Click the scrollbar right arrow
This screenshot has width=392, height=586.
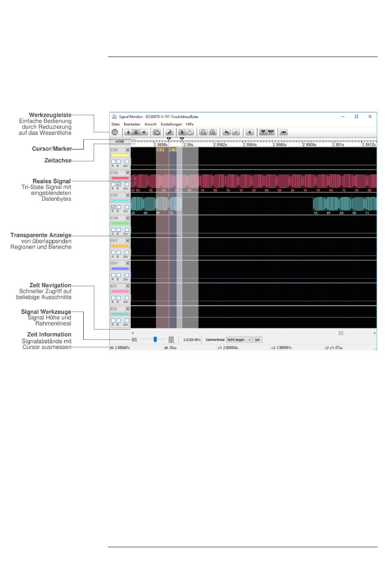(x=374, y=333)
